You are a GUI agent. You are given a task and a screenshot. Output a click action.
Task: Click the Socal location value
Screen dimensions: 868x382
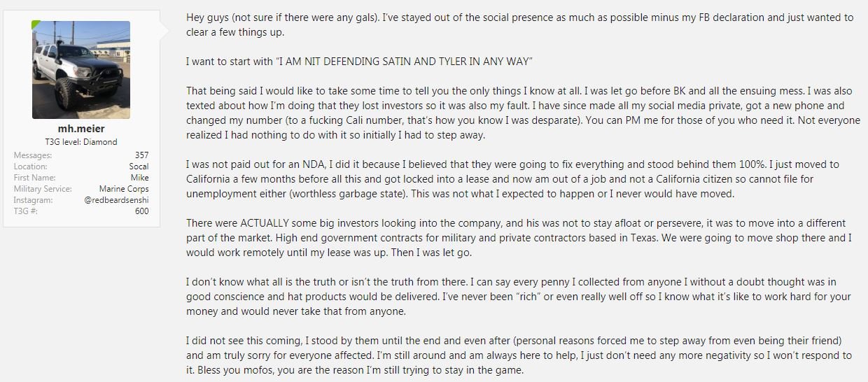[x=139, y=167]
